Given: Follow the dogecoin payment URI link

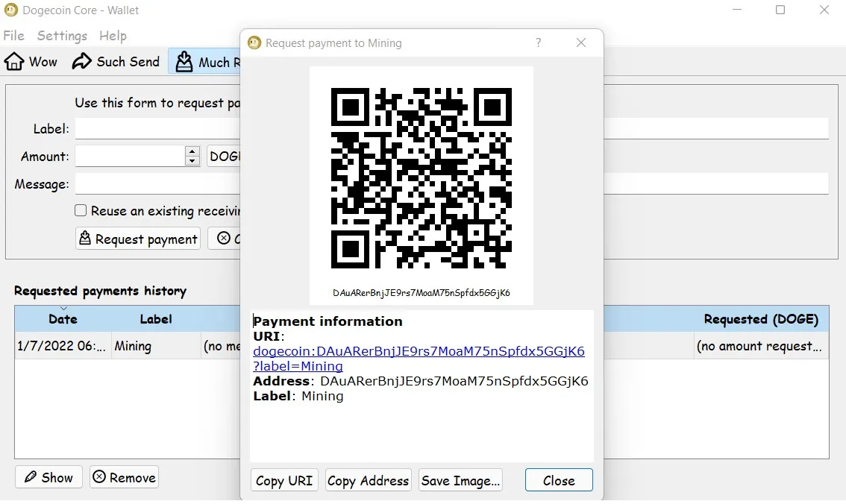Looking at the screenshot, I should pos(418,351).
